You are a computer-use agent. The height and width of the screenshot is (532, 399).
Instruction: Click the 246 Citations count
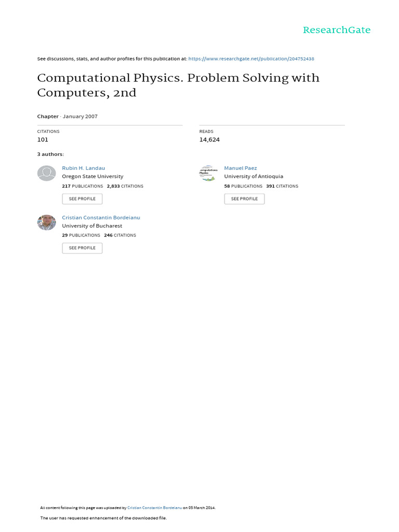point(119,235)
